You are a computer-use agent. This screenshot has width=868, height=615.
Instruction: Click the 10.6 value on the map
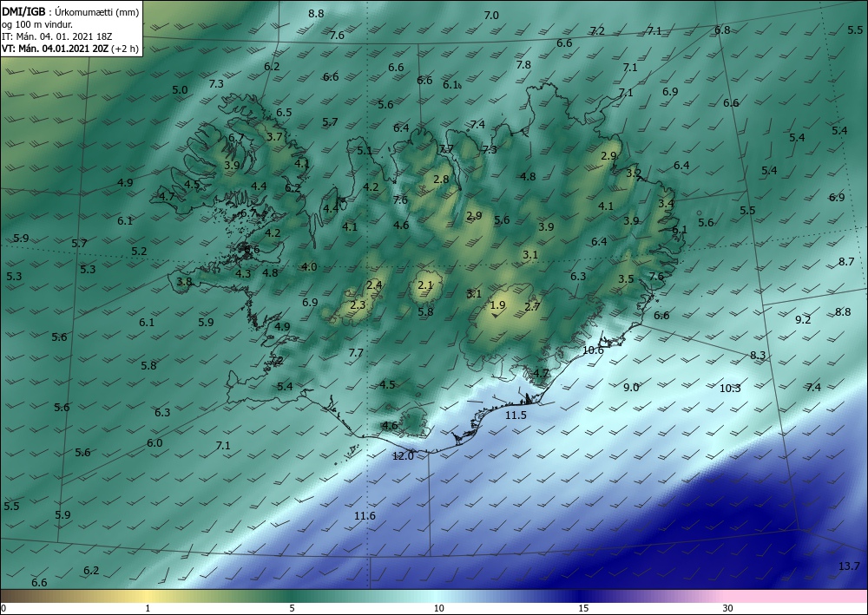[x=593, y=350]
